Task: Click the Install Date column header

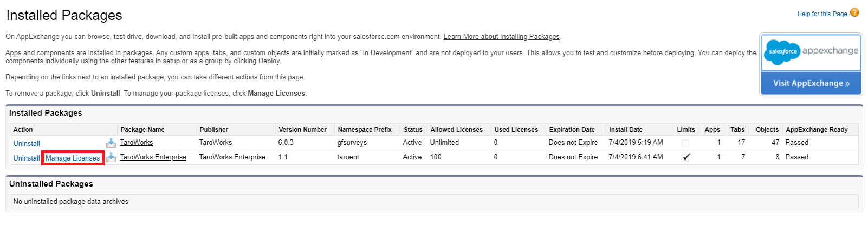Action: tap(626, 130)
